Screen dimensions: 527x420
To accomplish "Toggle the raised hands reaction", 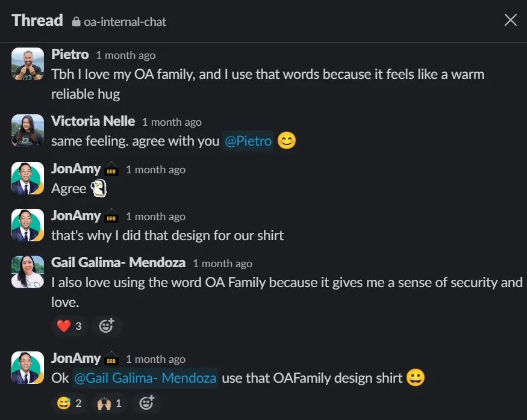I will (x=109, y=403).
